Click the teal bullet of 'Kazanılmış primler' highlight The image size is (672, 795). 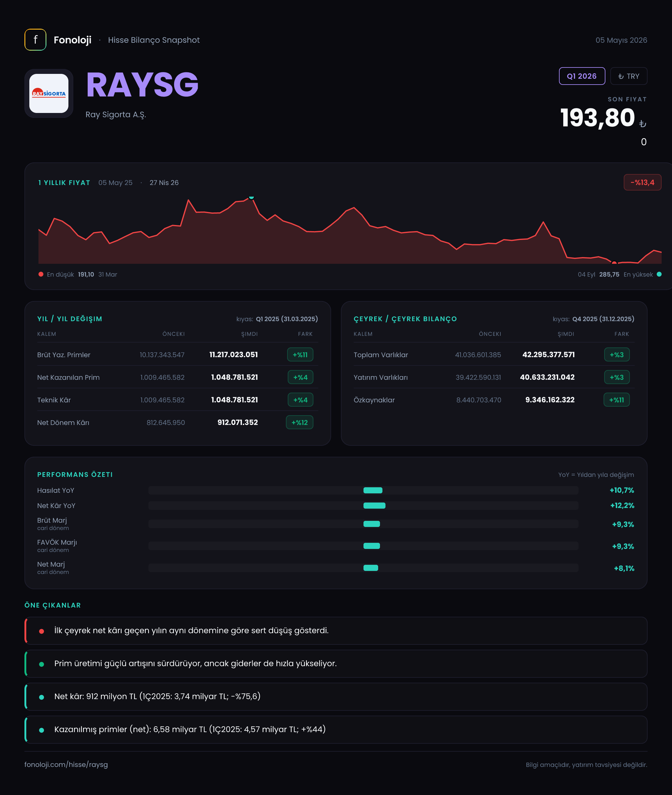pos(42,730)
